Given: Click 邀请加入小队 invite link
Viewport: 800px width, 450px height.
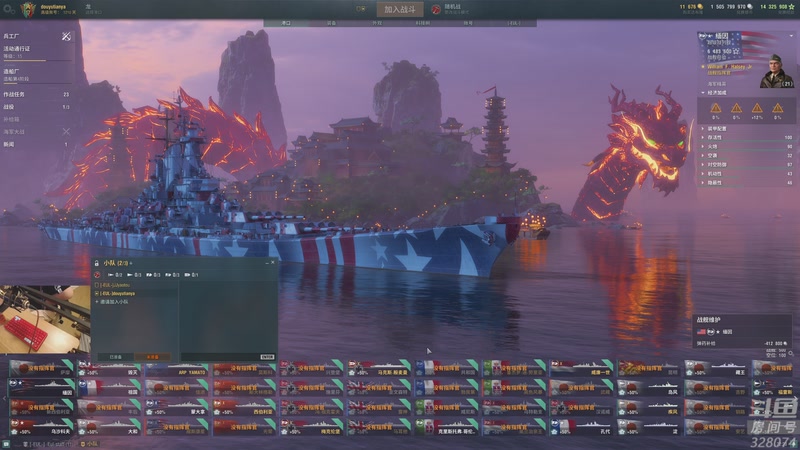Looking at the screenshot, I should tap(114, 302).
